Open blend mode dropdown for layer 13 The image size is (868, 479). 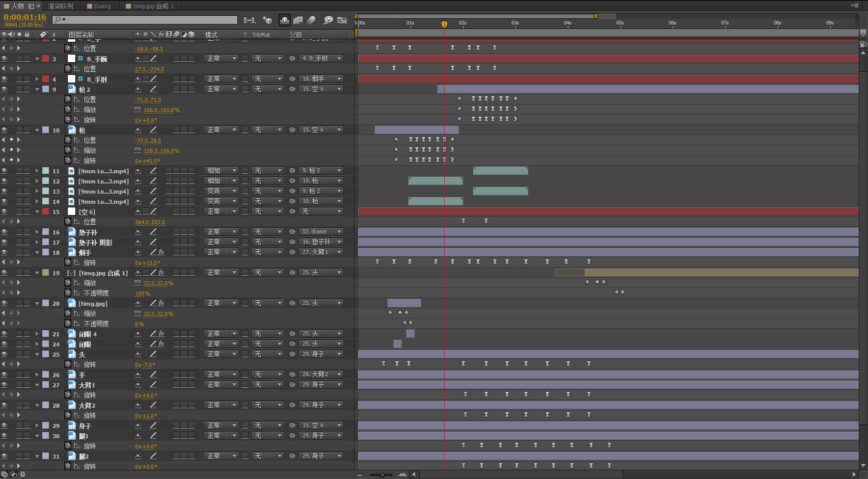pos(221,191)
